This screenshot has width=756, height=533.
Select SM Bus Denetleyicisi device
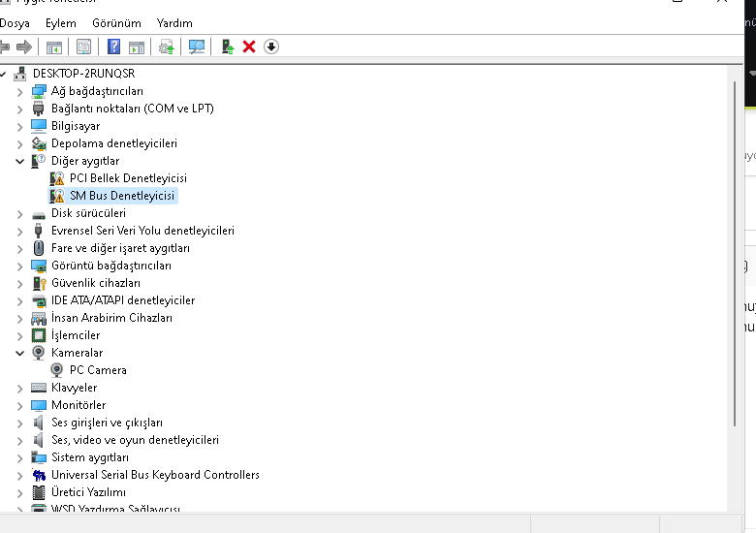click(x=122, y=196)
